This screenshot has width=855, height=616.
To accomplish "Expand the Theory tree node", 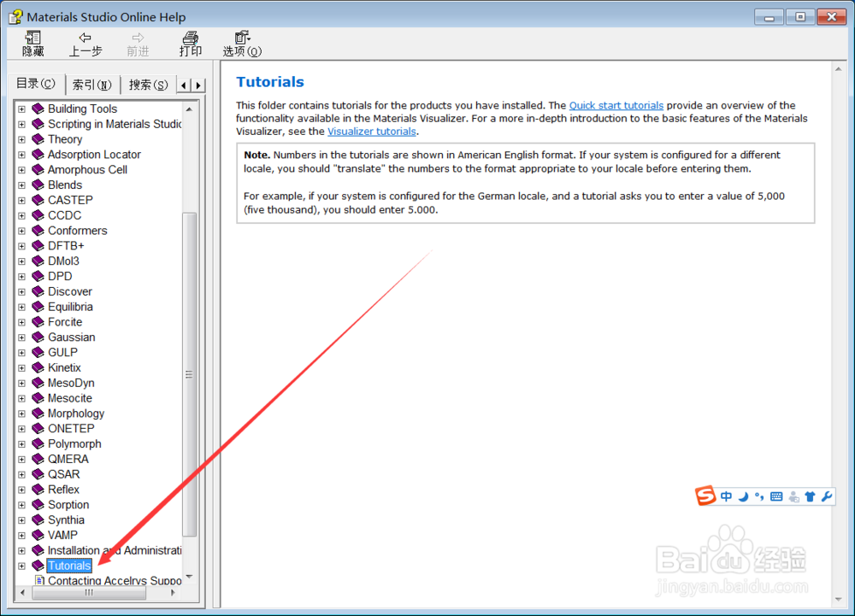I will (x=22, y=139).
